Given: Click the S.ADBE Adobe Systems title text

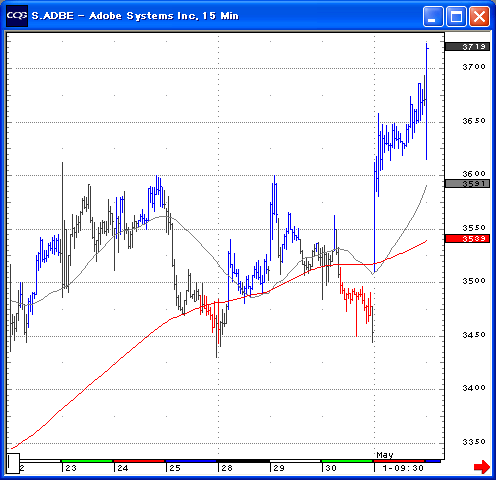Looking at the screenshot, I should pos(135,16).
